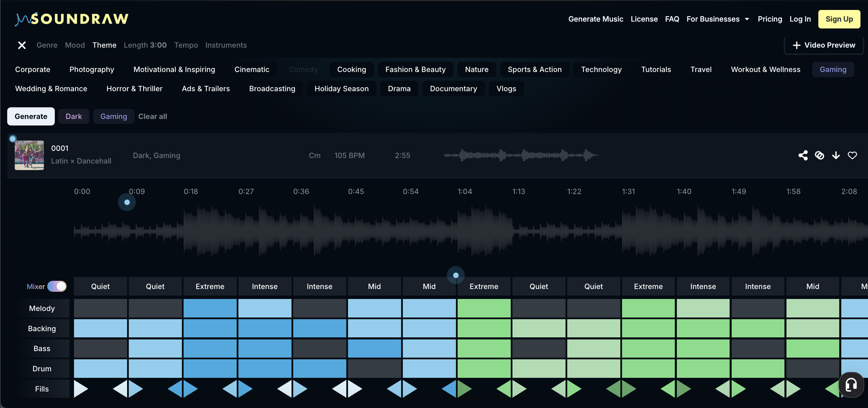
Task: Toggle the Mixer switch off
Action: click(x=57, y=286)
